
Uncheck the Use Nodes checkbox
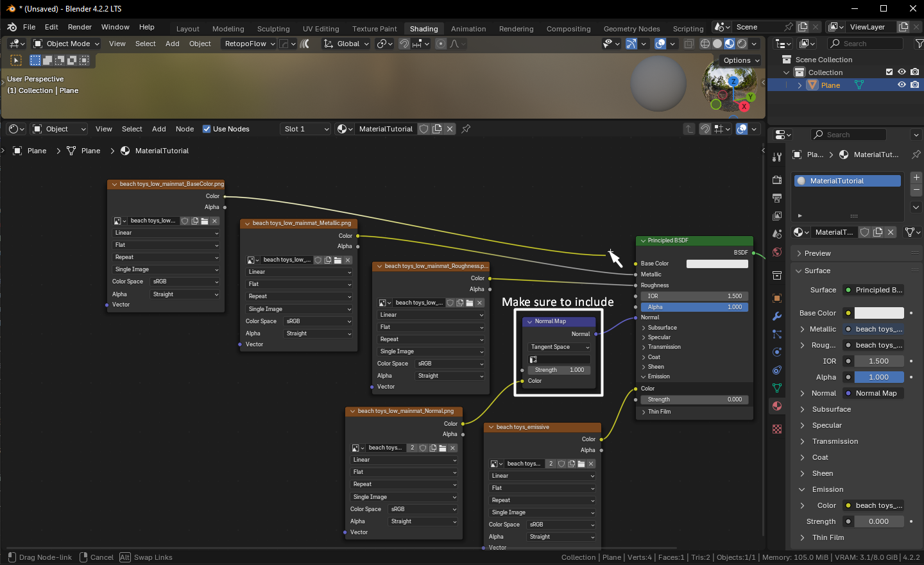point(207,129)
